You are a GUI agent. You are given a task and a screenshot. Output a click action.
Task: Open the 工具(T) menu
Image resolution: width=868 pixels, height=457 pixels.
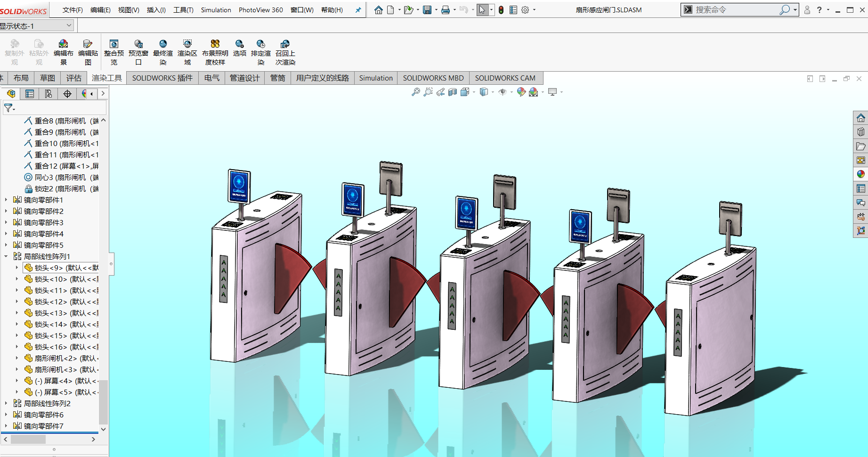click(183, 10)
